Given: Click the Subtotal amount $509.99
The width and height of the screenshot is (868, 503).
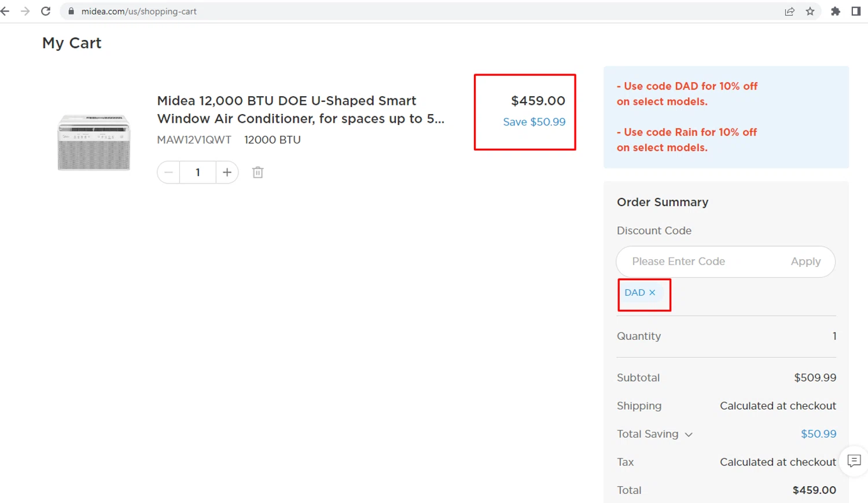Looking at the screenshot, I should tap(815, 377).
